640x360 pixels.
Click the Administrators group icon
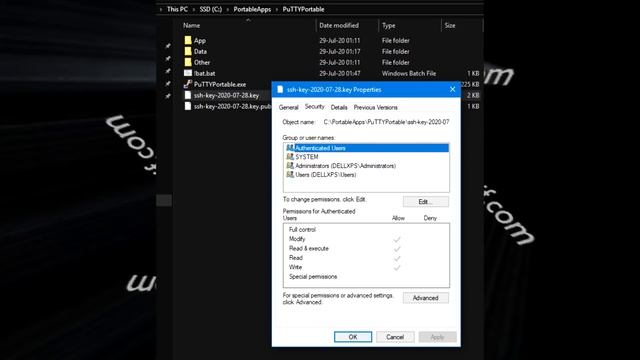pos(290,166)
